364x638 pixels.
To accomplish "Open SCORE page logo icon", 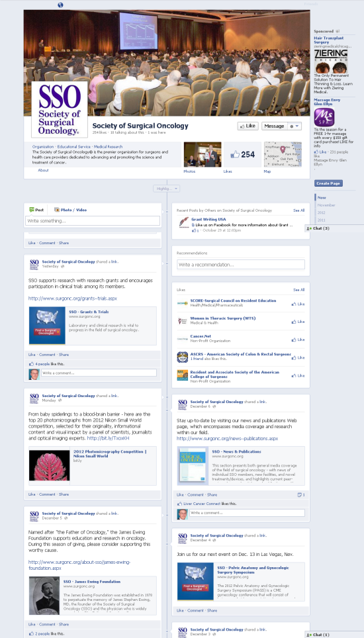I will (183, 303).
